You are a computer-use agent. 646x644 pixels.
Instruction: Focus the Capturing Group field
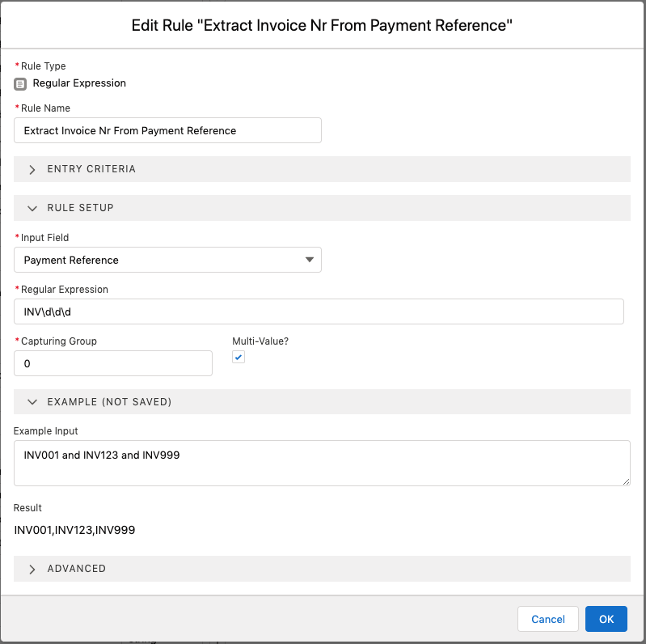[113, 363]
